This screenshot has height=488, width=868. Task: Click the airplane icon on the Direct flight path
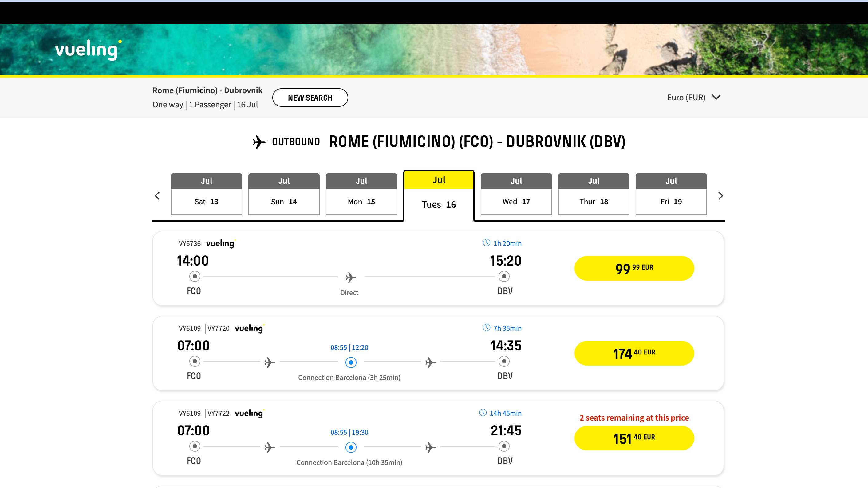350,277
